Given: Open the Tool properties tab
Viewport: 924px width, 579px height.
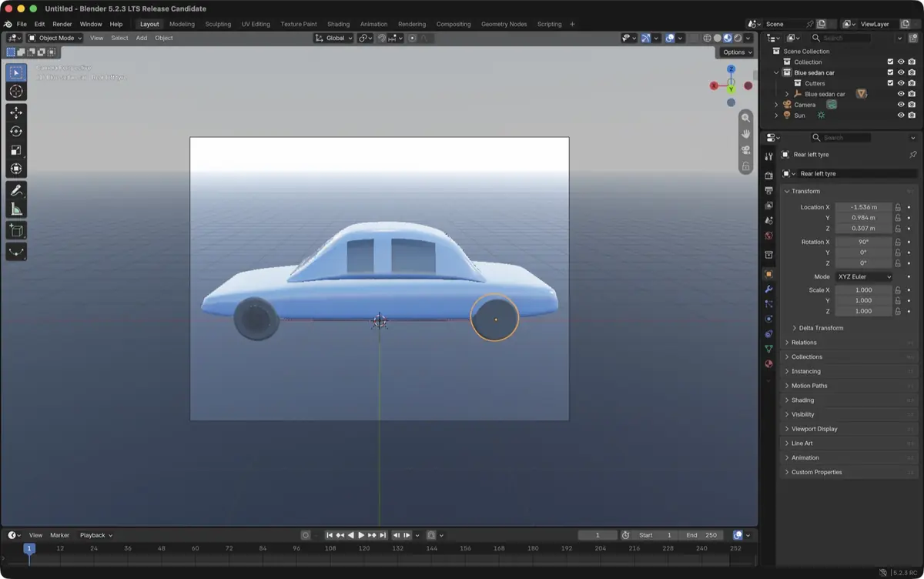Looking at the screenshot, I should (768, 156).
